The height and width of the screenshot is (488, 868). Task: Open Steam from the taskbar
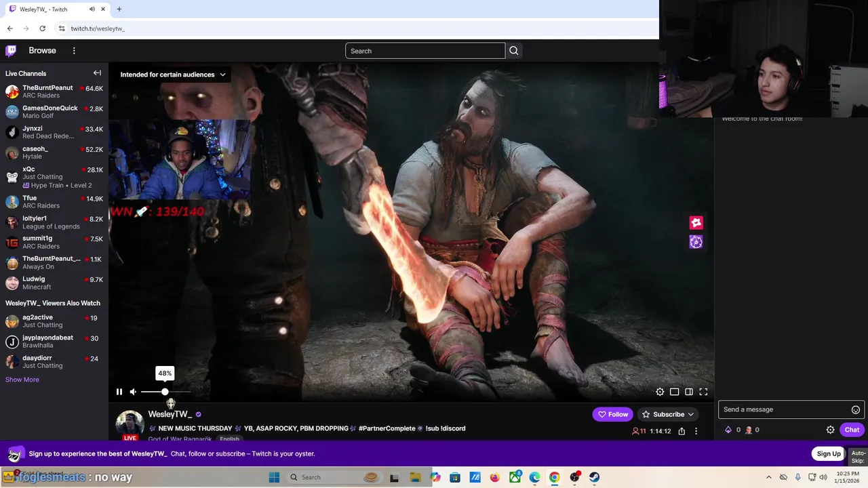594,477
